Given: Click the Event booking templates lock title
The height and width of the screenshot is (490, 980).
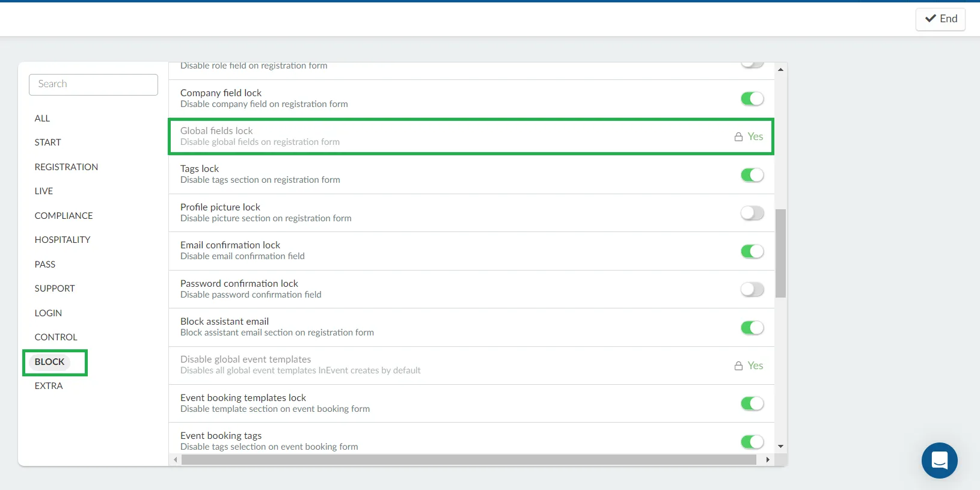Looking at the screenshot, I should pyautogui.click(x=243, y=398).
